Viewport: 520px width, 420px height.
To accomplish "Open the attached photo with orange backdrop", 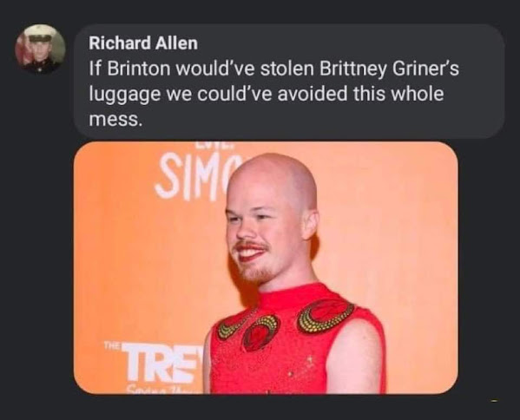I will click(x=266, y=267).
